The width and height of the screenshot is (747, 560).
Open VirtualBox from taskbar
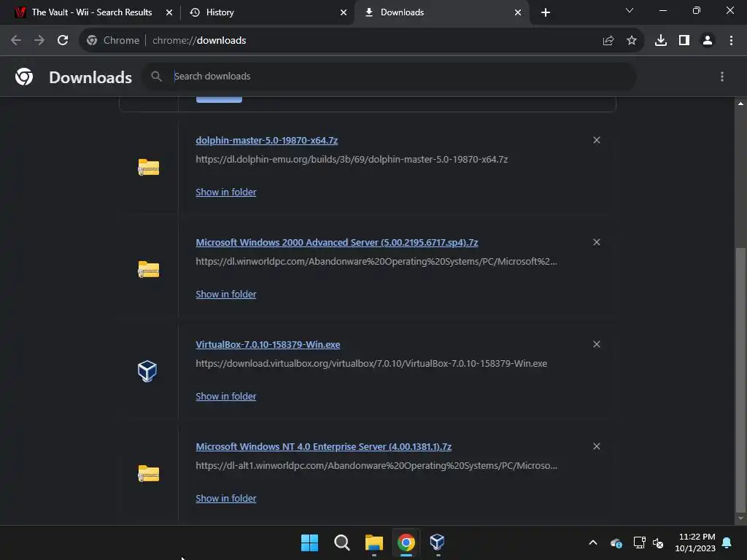click(x=437, y=542)
